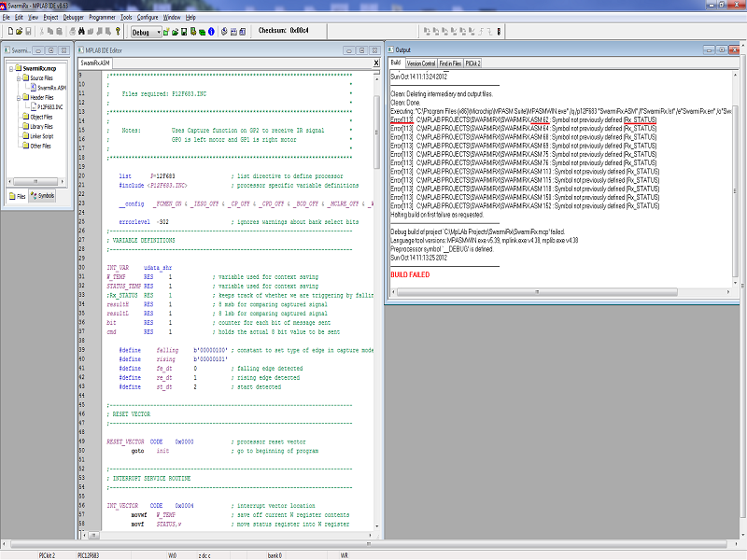Click the red BUILD FAILED message
This screenshot has height=560, width=747.
coord(410,274)
